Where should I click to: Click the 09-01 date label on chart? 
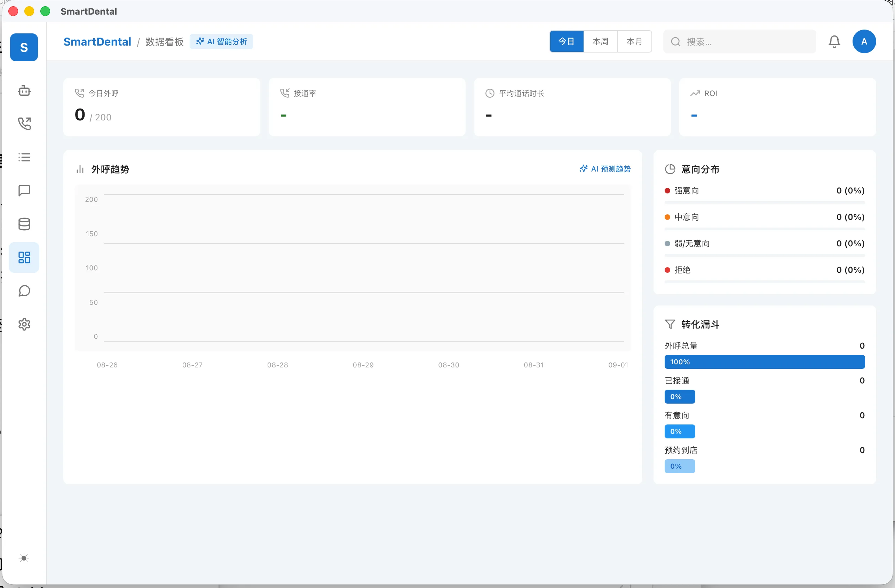coord(618,365)
